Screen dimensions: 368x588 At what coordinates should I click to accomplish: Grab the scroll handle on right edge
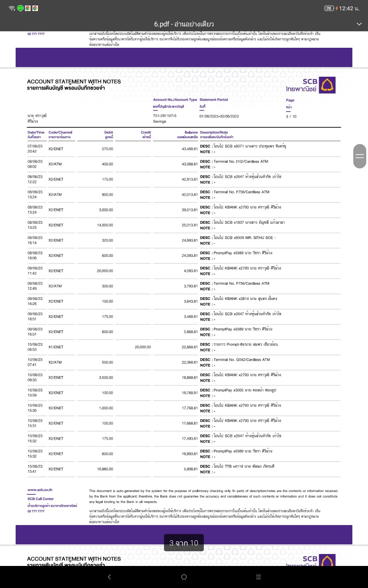coord(360,156)
